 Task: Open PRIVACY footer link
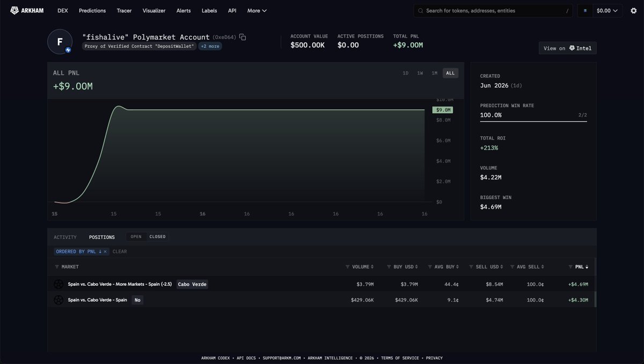click(434, 358)
